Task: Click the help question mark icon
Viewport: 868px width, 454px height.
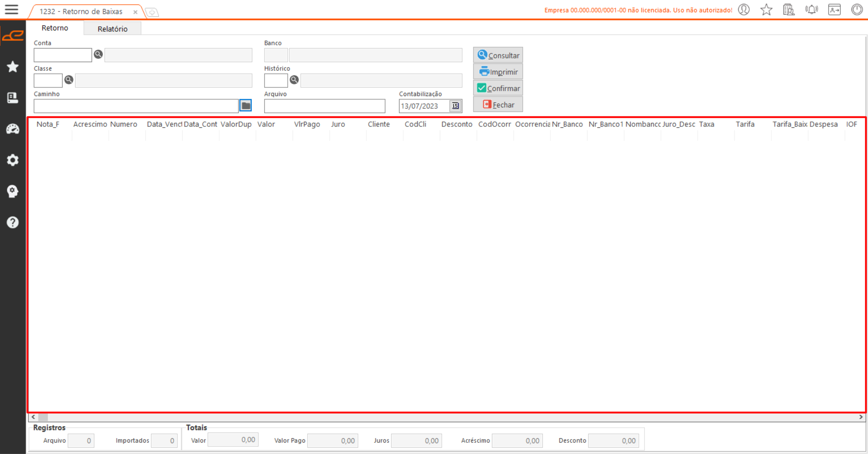Action: tap(13, 222)
